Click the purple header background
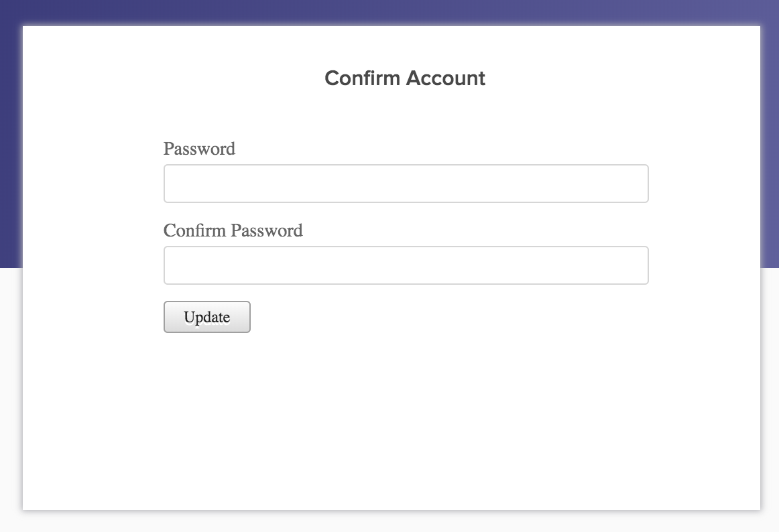Image resolution: width=779 pixels, height=532 pixels. [402, 11]
